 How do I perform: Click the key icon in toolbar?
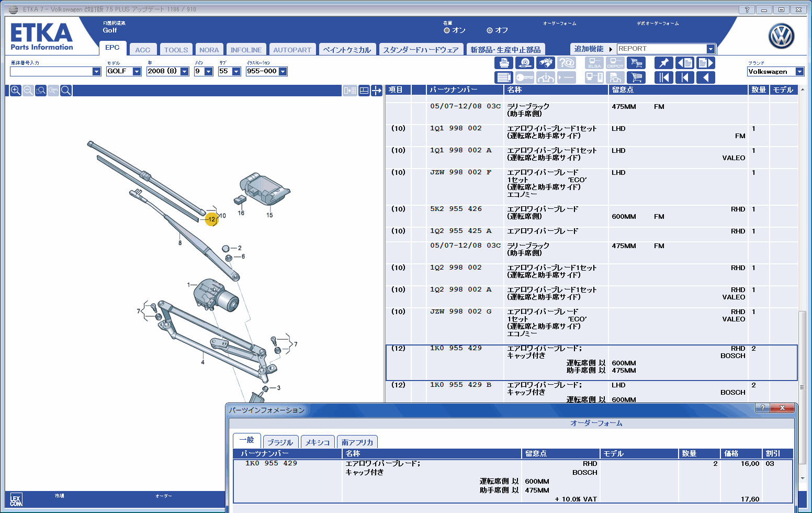pos(524,77)
